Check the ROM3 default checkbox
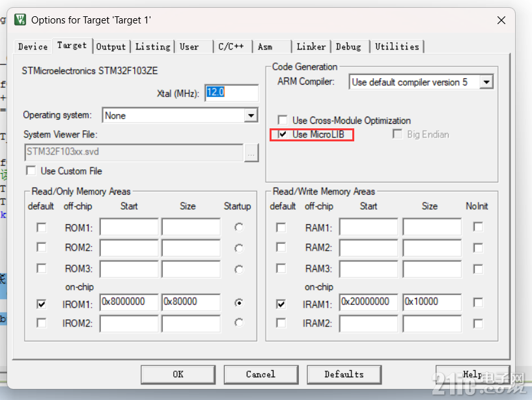The image size is (532, 400). point(42,268)
